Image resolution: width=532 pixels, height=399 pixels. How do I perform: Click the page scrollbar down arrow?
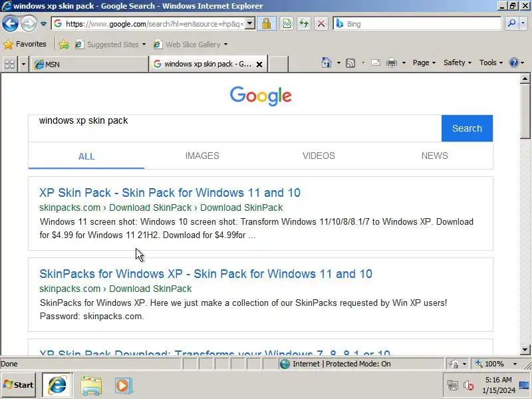pos(525,350)
